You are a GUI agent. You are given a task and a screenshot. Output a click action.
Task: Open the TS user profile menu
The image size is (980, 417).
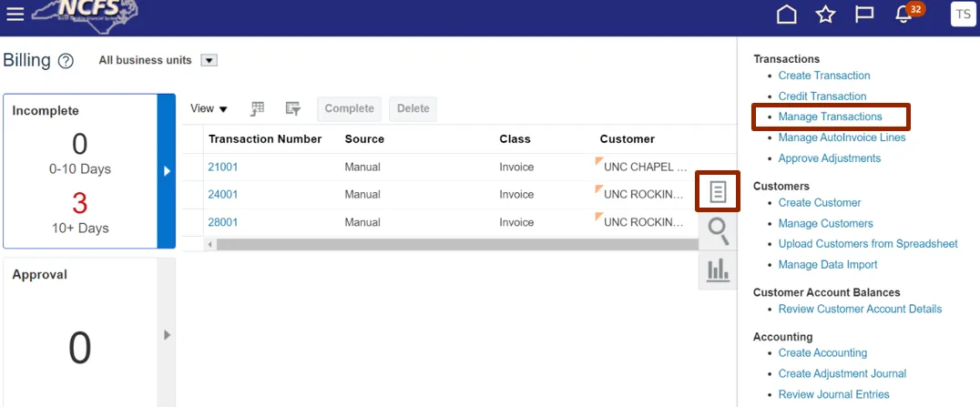click(963, 15)
